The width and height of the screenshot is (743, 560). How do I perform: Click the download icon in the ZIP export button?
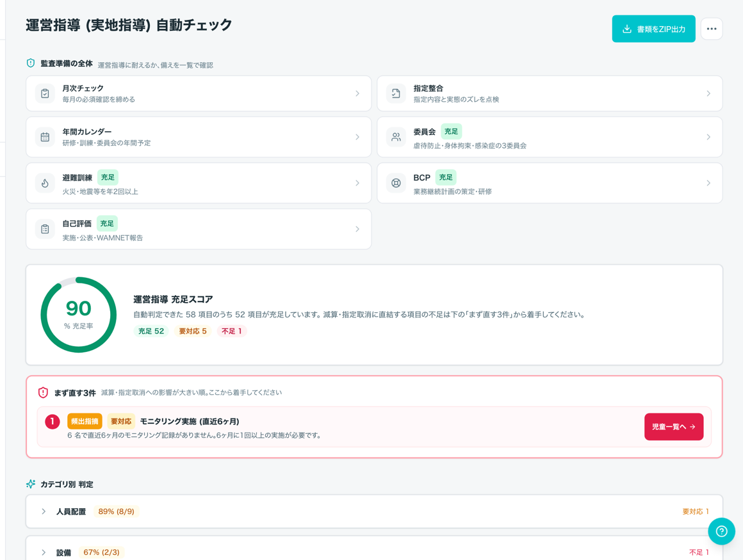[x=626, y=29]
